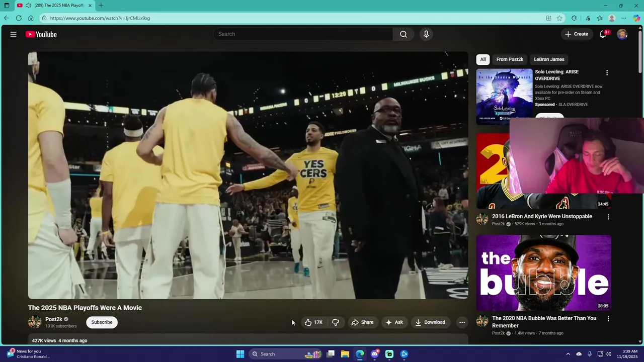
Task: Open Task View on taskbar
Action: click(x=331, y=354)
